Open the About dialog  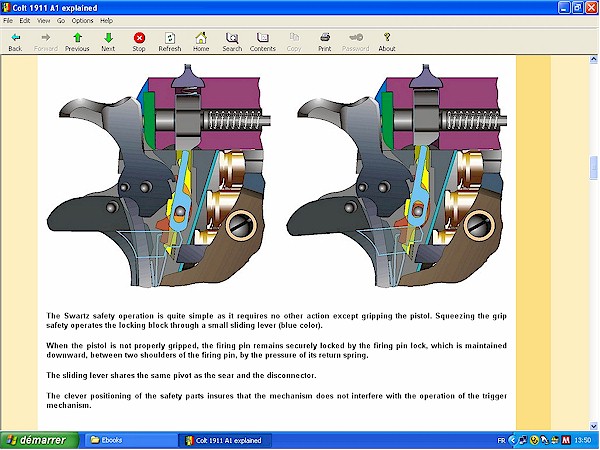tap(387, 41)
